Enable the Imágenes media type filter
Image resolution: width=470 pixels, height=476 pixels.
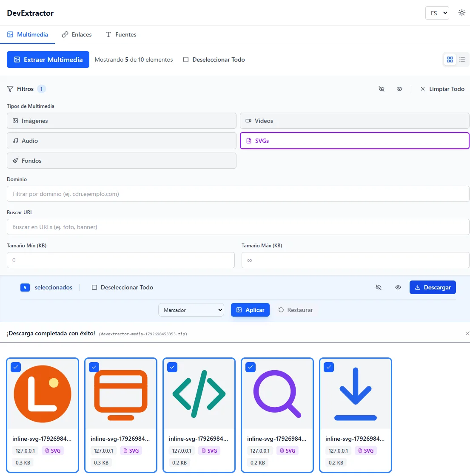point(122,121)
